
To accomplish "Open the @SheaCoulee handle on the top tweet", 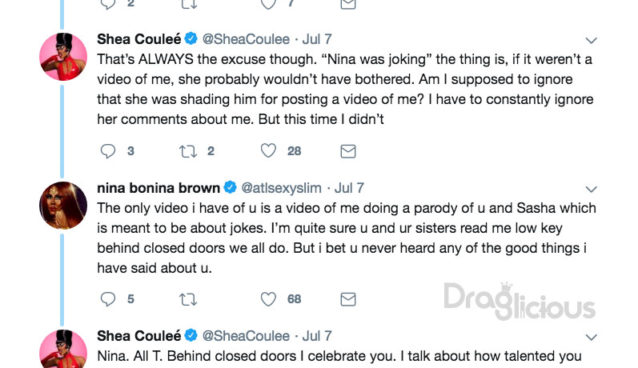I will [246, 39].
